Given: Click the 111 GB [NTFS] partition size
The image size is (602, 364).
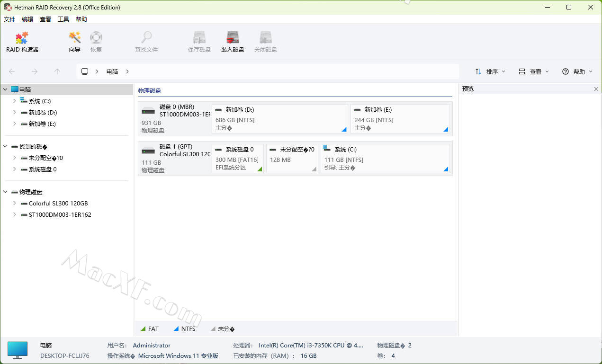Looking at the screenshot, I should [344, 160].
